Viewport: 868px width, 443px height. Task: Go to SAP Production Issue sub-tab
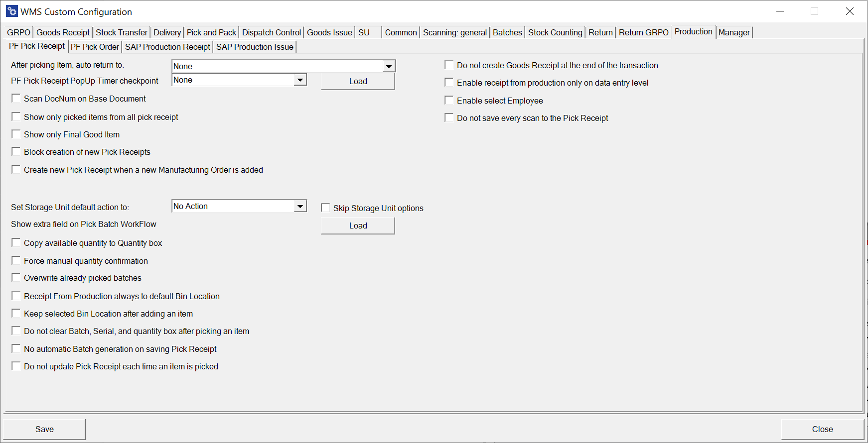point(255,47)
